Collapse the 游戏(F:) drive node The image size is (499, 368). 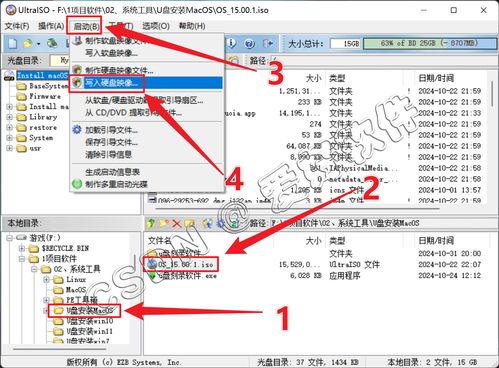coord(10,238)
